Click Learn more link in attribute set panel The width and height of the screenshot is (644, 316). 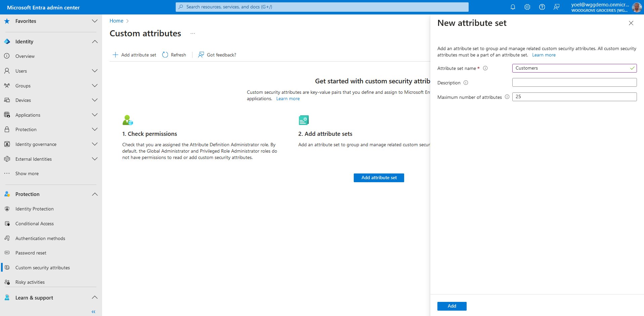click(544, 55)
